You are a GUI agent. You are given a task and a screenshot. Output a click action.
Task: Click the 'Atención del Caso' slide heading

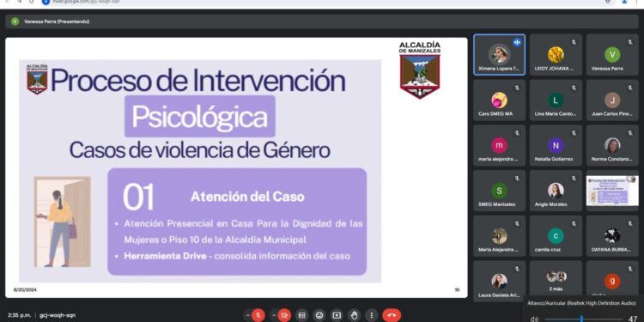pyautogui.click(x=247, y=197)
